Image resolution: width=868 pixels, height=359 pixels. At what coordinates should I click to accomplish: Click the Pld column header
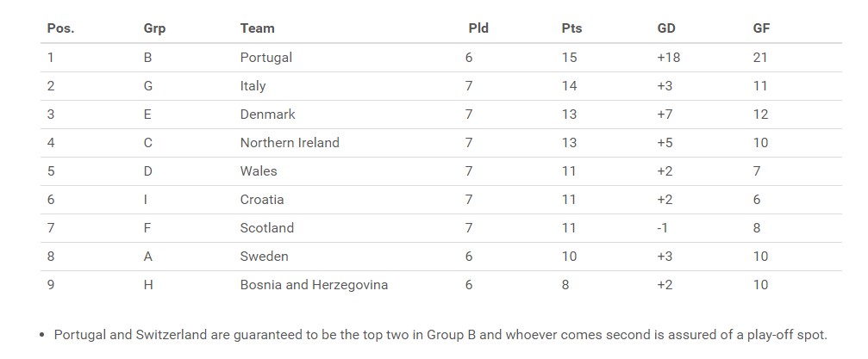click(x=478, y=28)
